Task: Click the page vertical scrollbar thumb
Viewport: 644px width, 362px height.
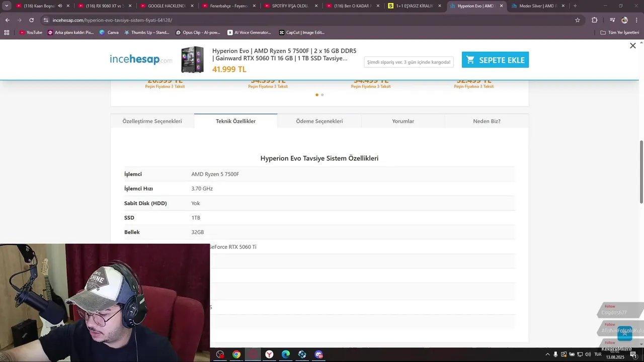Action: pyautogui.click(x=641, y=171)
